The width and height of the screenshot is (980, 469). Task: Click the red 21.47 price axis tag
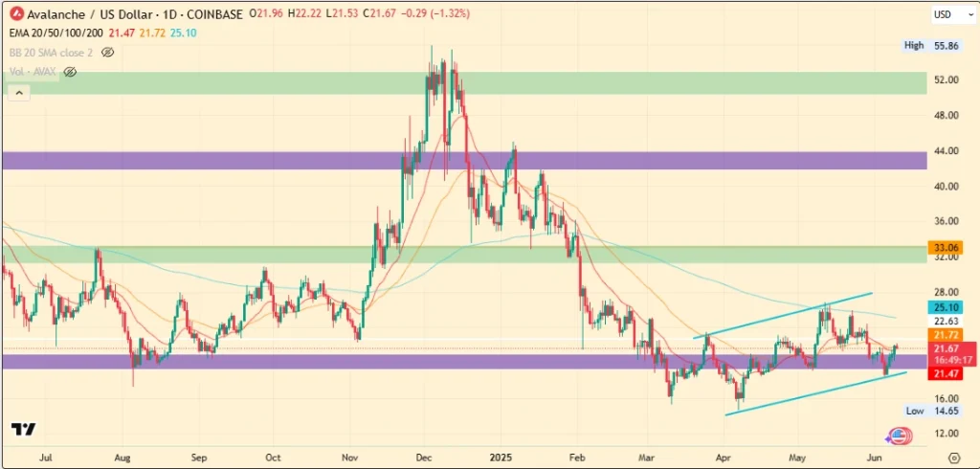coord(945,373)
